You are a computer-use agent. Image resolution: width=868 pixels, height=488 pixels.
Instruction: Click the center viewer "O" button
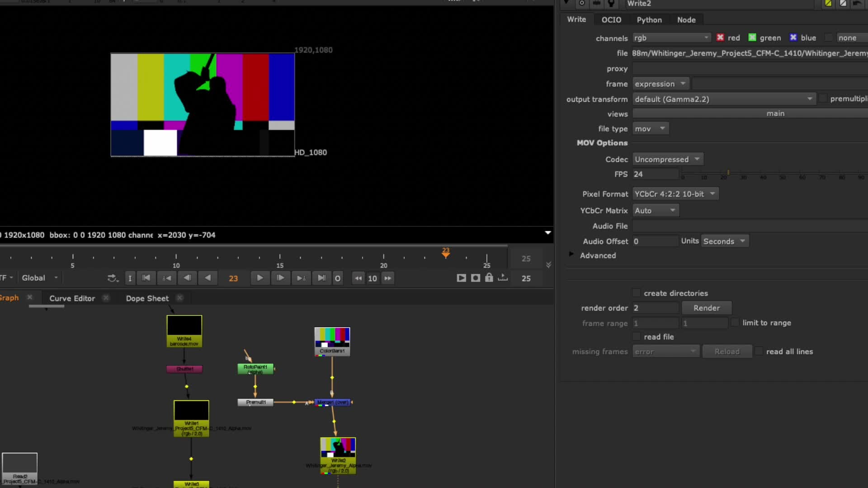point(338,278)
